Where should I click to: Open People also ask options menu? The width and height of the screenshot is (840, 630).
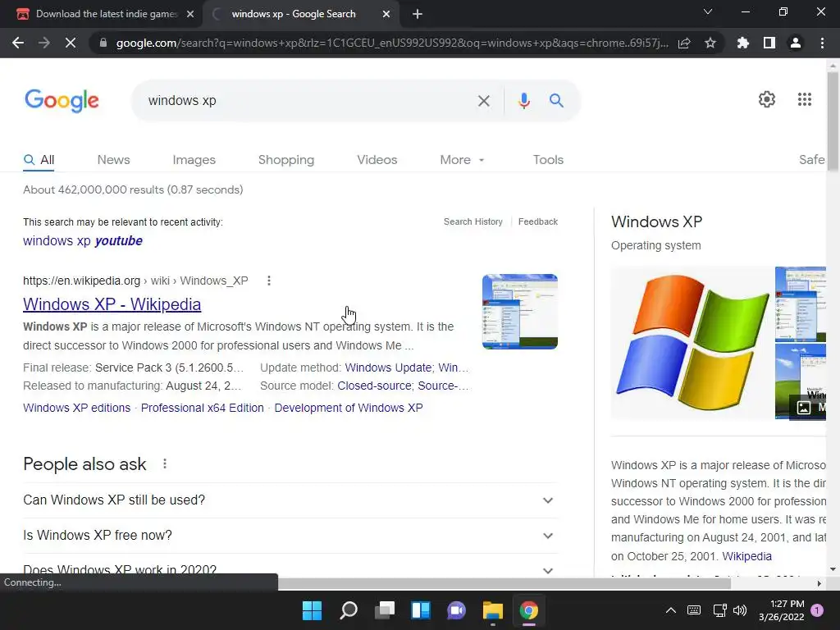(x=165, y=464)
